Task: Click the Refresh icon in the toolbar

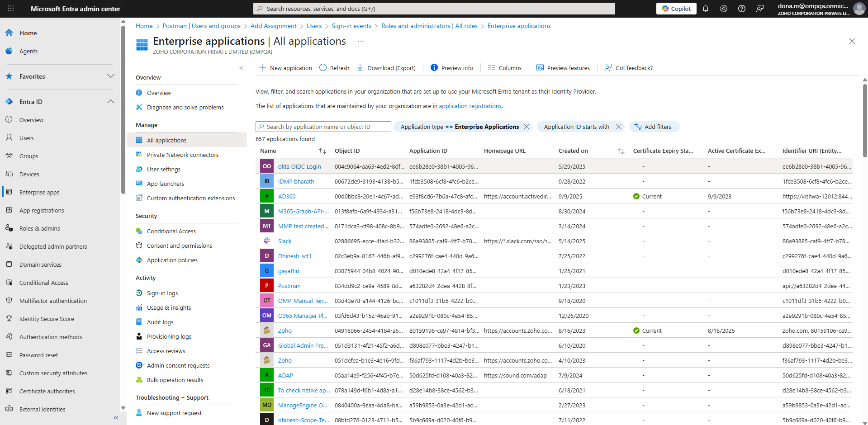Action: pyautogui.click(x=322, y=67)
